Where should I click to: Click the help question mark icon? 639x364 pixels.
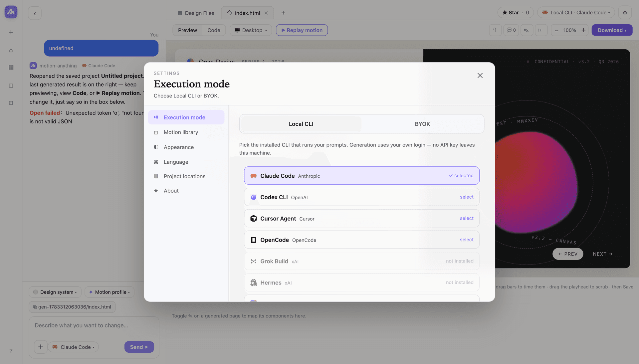(11, 351)
